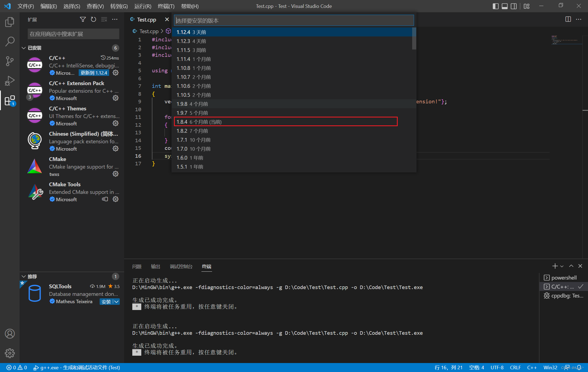Collapse the 已安装 extensions section
The height and width of the screenshot is (372, 588).
point(24,48)
